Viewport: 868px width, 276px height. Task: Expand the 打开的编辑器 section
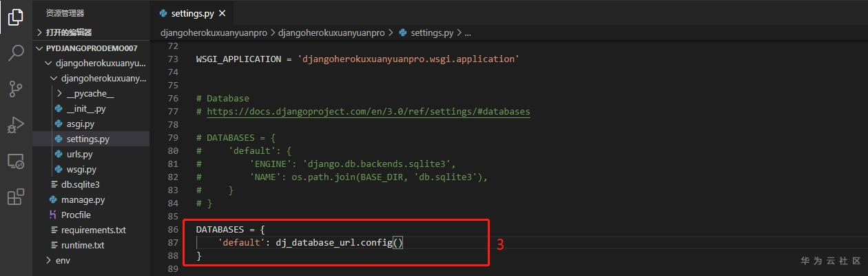click(x=39, y=32)
